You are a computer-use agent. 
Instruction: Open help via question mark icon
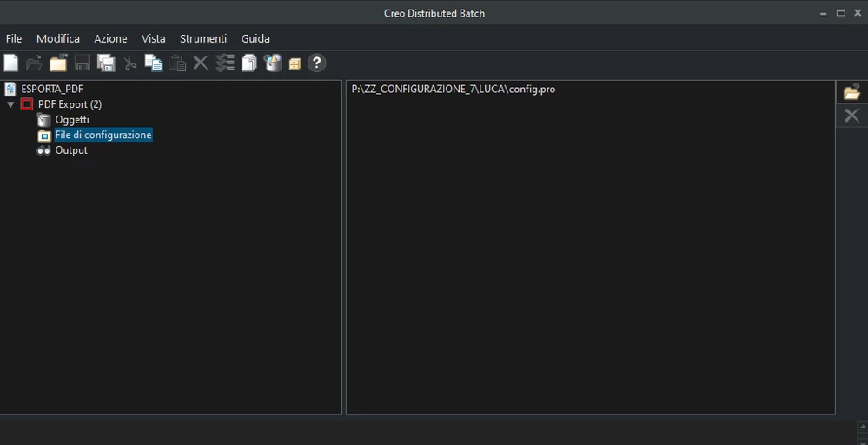[x=316, y=63]
